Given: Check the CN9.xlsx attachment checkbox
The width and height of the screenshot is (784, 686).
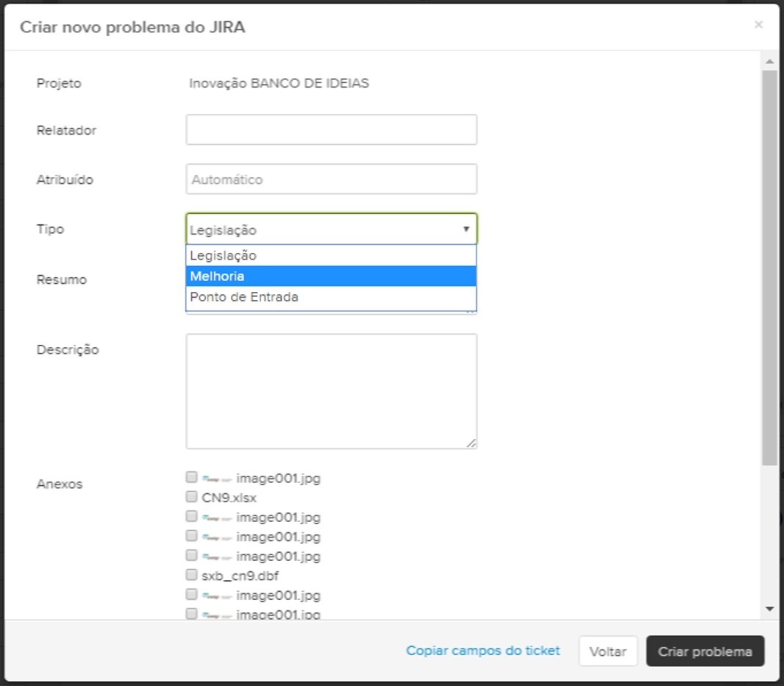Looking at the screenshot, I should click(192, 497).
